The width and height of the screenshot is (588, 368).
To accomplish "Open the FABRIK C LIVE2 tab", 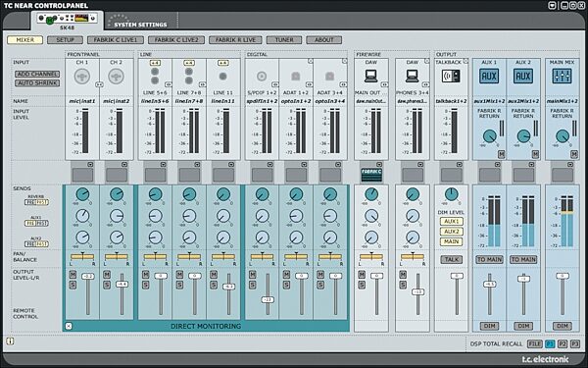I will pos(176,40).
